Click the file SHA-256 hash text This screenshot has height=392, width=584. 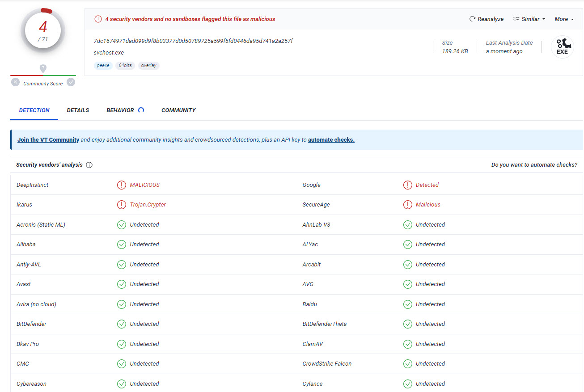tap(193, 41)
